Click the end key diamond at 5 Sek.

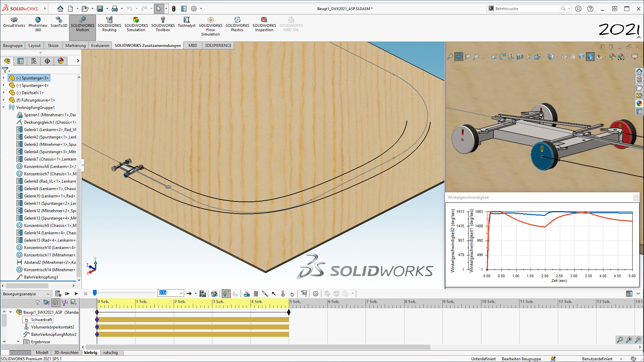(289, 312)
